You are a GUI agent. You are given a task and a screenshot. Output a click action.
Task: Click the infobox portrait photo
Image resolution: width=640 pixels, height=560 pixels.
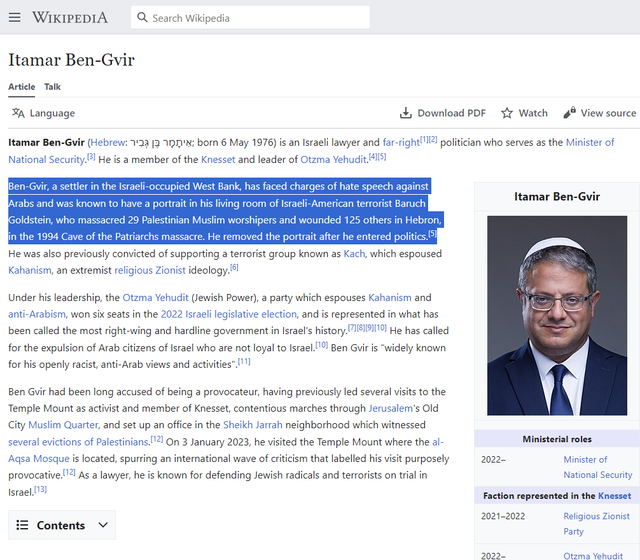coord(557,316)
